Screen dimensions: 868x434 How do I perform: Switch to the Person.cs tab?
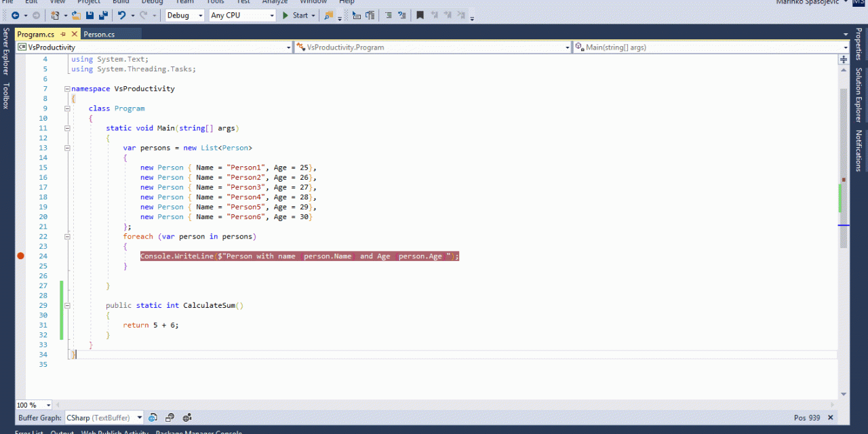pyautogui.click(x=99, y=34)
